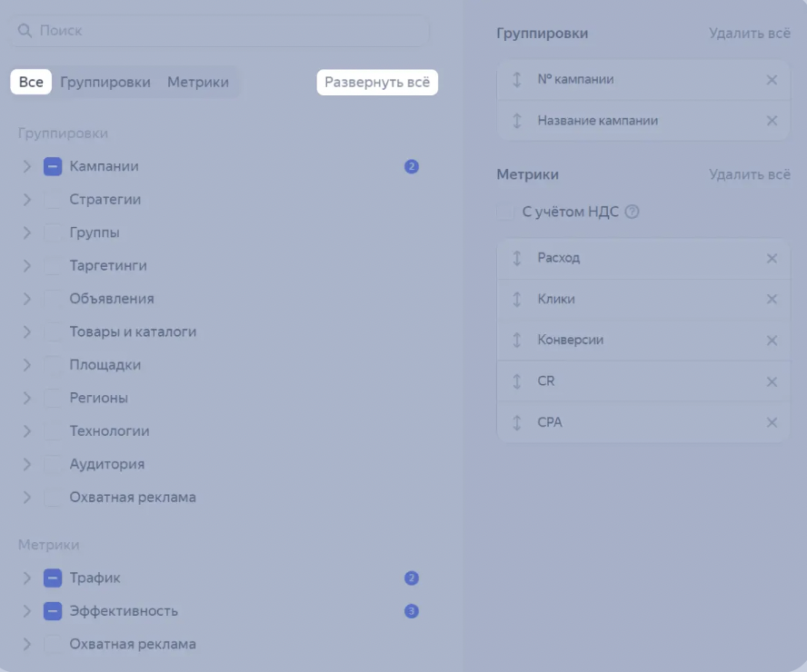Expand the Товары и каталоги group
This screenshot has height=672, width=807.
[x=26, y=331]
